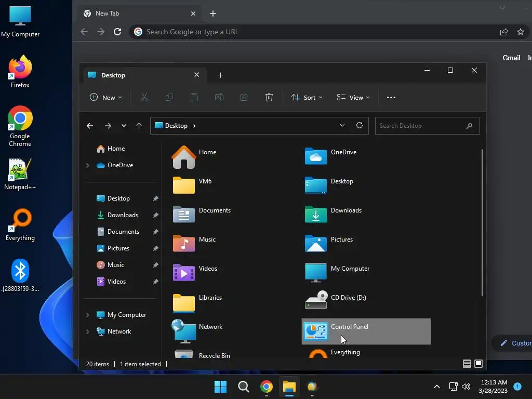The height and width of the screenshot is (399, 532).
Task: Open the Sort dropdown menu
Action: 307,97
